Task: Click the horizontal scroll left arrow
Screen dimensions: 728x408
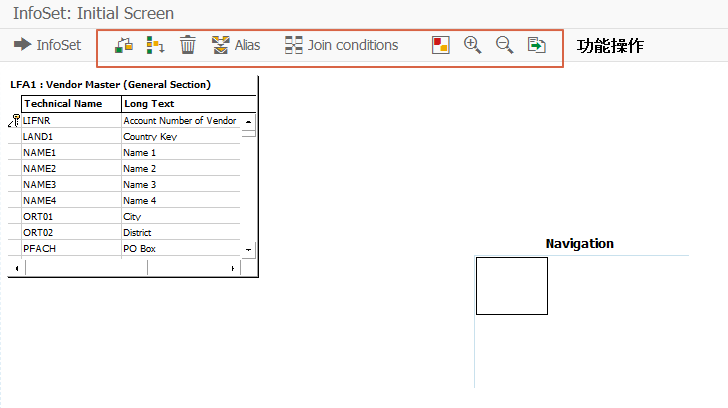Action: coord(17,268)
